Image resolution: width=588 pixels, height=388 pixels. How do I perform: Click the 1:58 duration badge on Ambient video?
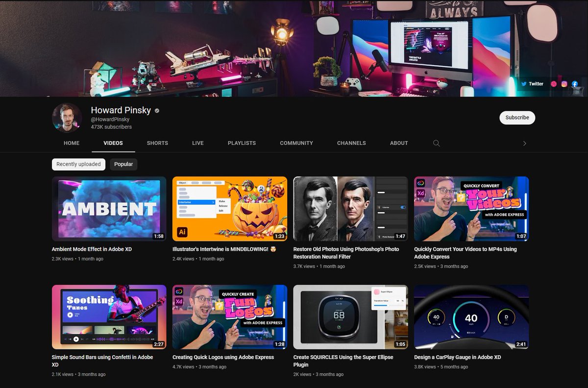158,236
